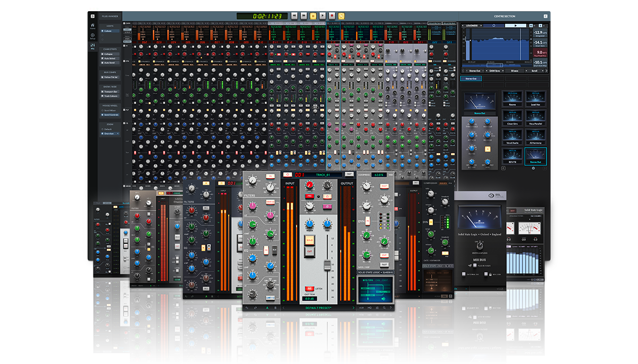Open the LOUDNESS meter mode dropdown
This screenshot has height=364, width=638.
tap(472, 26)
